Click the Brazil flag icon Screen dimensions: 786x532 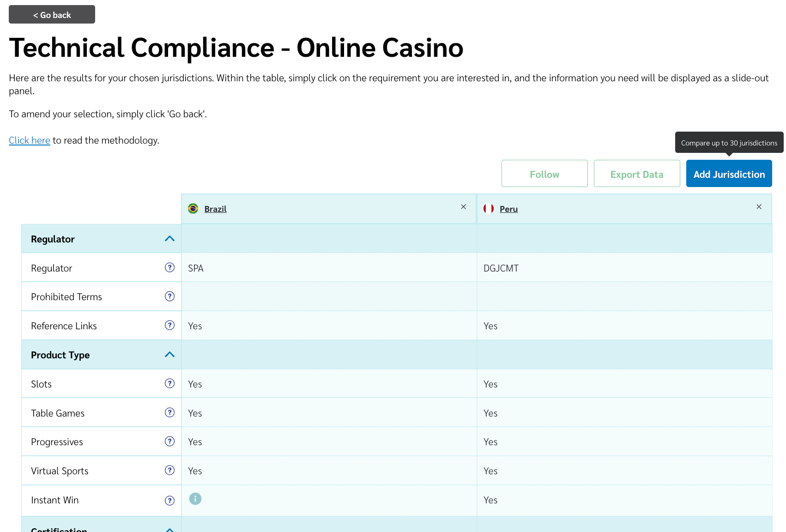[x=193, y=209]
